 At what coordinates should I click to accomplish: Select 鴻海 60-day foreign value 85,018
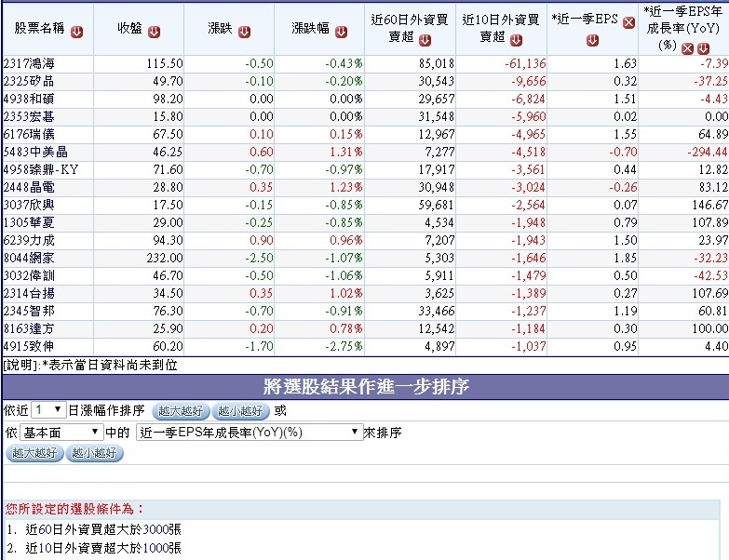[x=437, y=63]
